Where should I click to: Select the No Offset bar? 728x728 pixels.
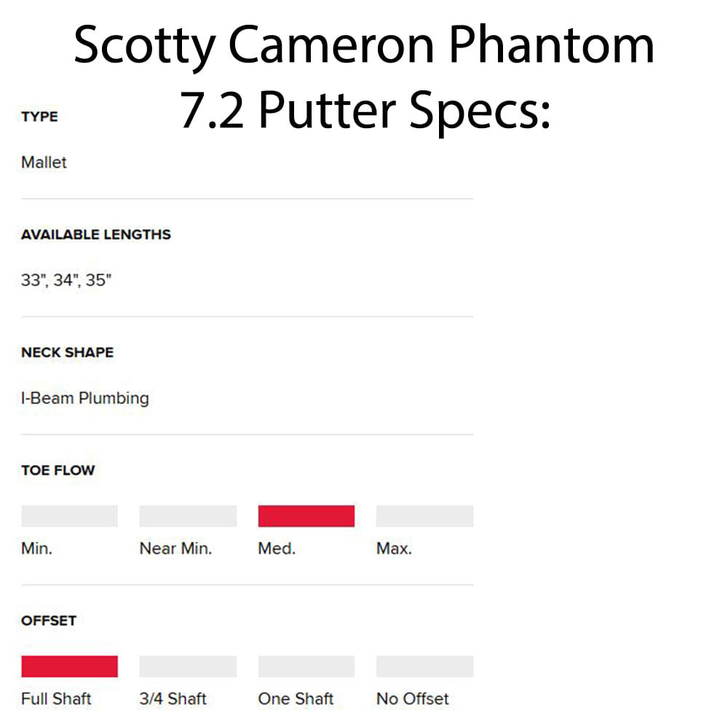click(425, 666)
